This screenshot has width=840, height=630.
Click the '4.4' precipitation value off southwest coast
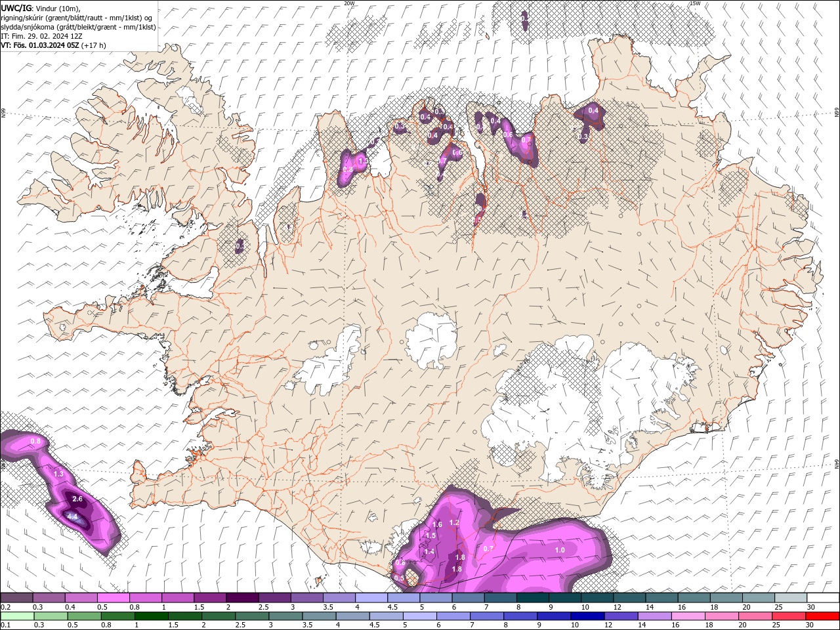pos(73,517)
